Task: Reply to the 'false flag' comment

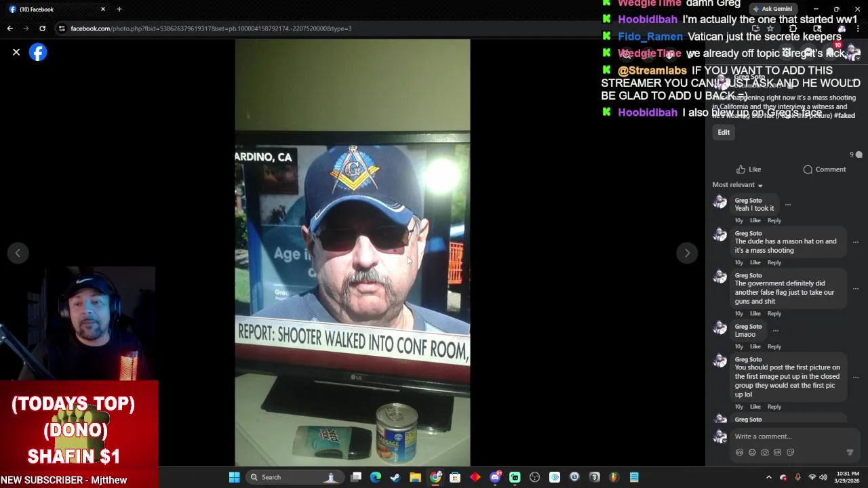Action: (x=774, y=313)
